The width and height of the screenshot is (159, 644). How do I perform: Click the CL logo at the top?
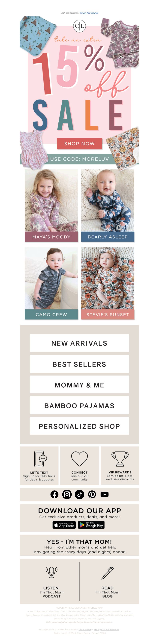79,26
